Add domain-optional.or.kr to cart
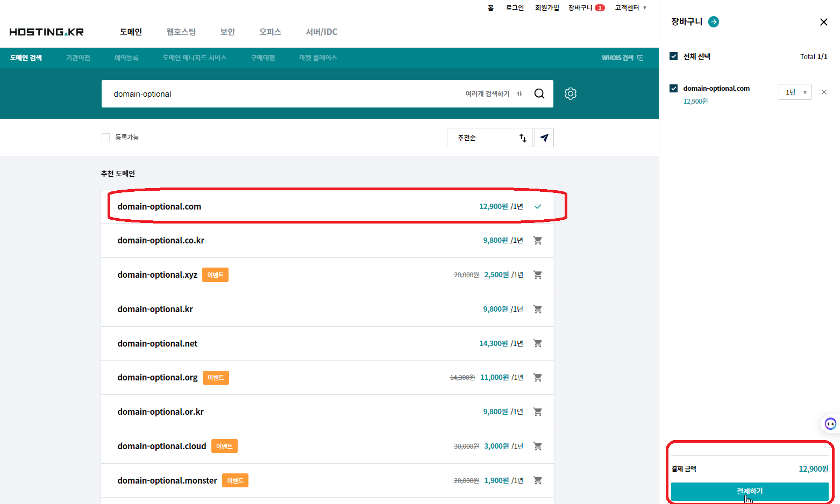This screenshot has height=504, width=840. (x=537, y=412)
